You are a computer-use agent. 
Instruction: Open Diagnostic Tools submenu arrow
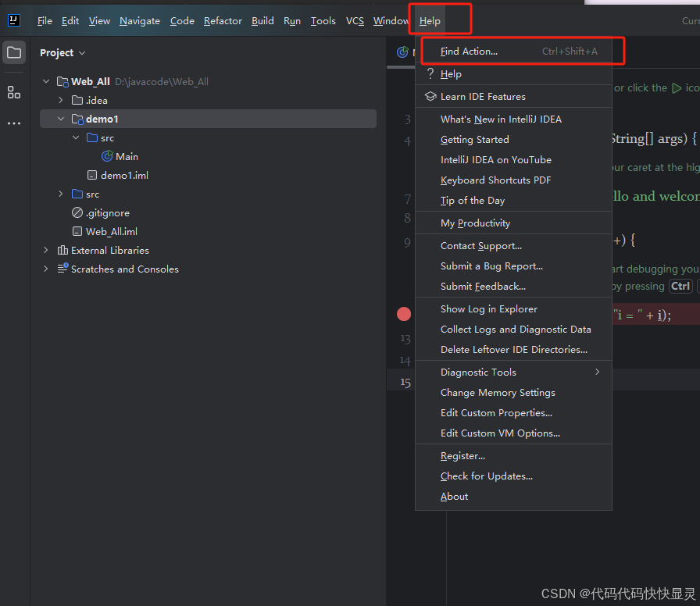pyautogui.click(x=598, y=372)
